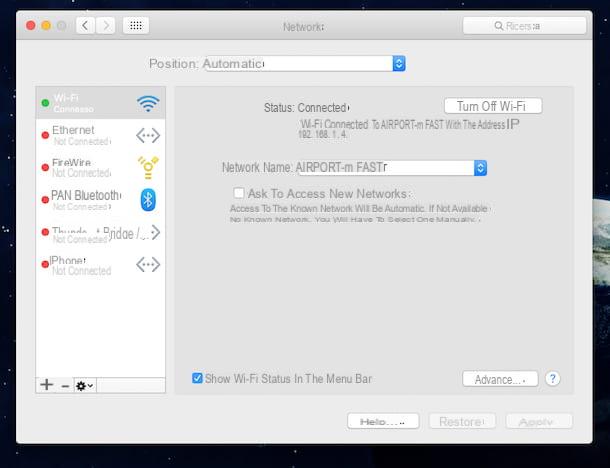Viewport: 610px width, 468px height.
Task: Click the search field
Action: pos(524,26)
